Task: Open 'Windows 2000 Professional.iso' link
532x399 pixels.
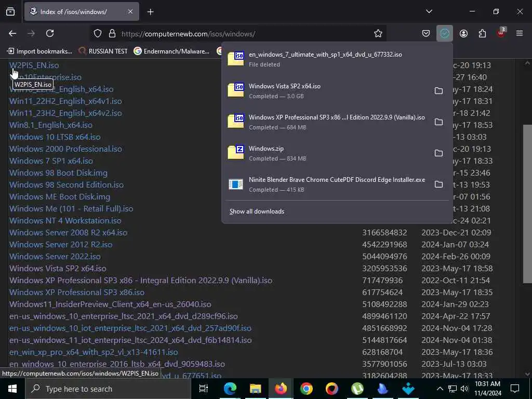Action: (66, 149)
